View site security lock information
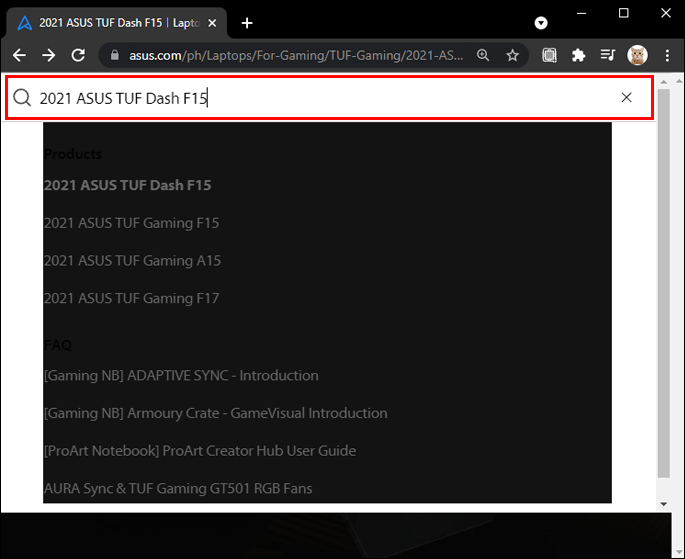Image resolution: width=685 pixels, height=559 pixels. coord(114,55)
